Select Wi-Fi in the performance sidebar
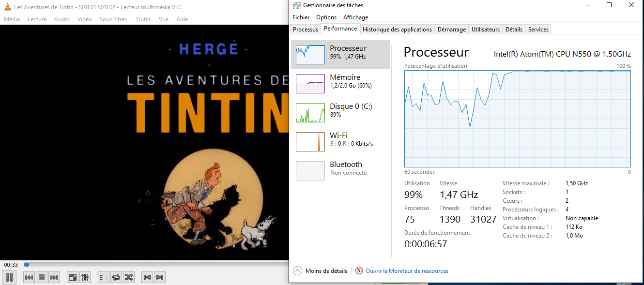The height and width of the screenshot is (285, 644). (x=340, y=142)
